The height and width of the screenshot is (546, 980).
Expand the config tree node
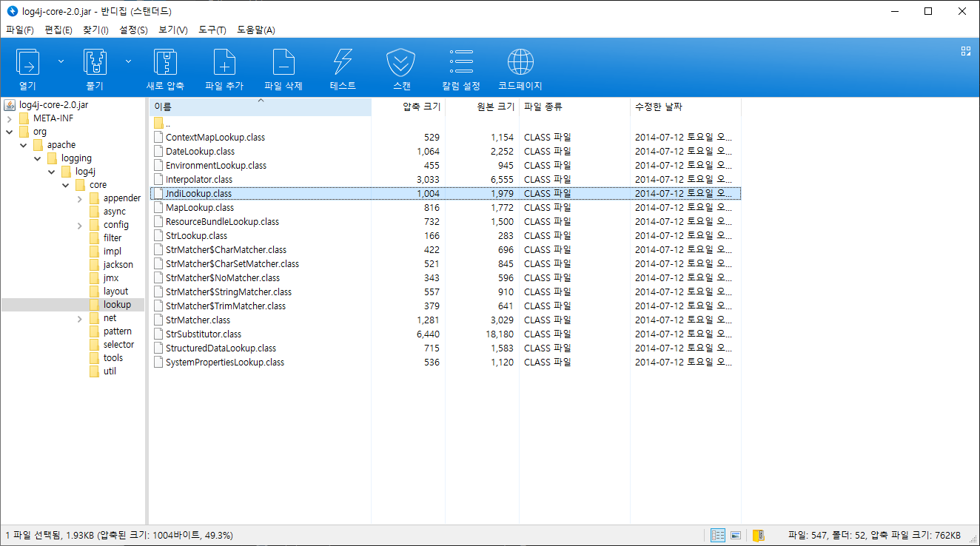coord(79,225)
